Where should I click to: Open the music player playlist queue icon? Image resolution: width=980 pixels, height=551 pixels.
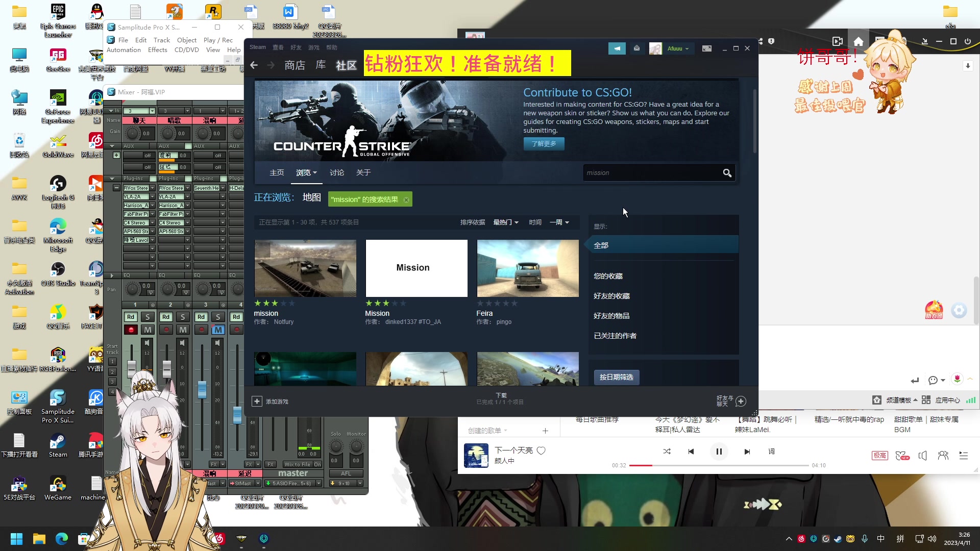(964, 456)
